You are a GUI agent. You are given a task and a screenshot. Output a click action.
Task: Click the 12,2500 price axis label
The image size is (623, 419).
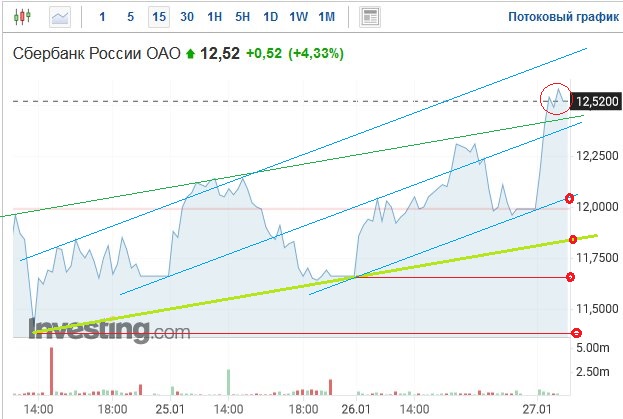598,156
